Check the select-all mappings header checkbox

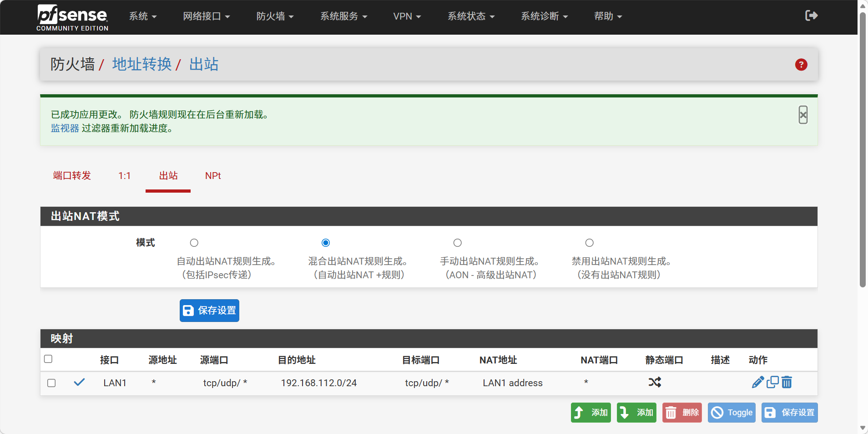(48, 359)
